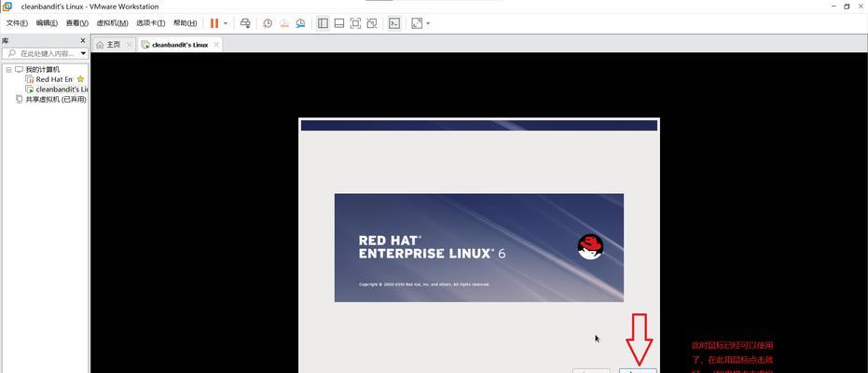
Task: Click the stretch guest display icon
Action: [417, 23]
